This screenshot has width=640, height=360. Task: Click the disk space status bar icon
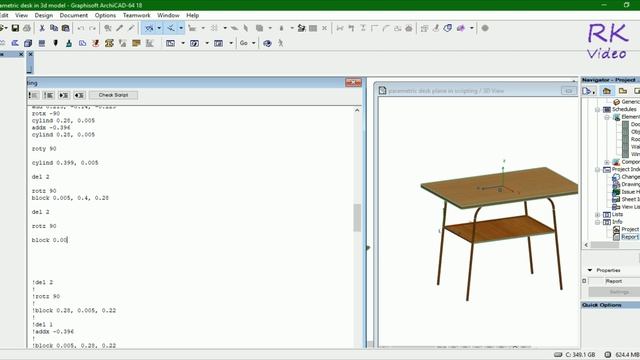558,355
